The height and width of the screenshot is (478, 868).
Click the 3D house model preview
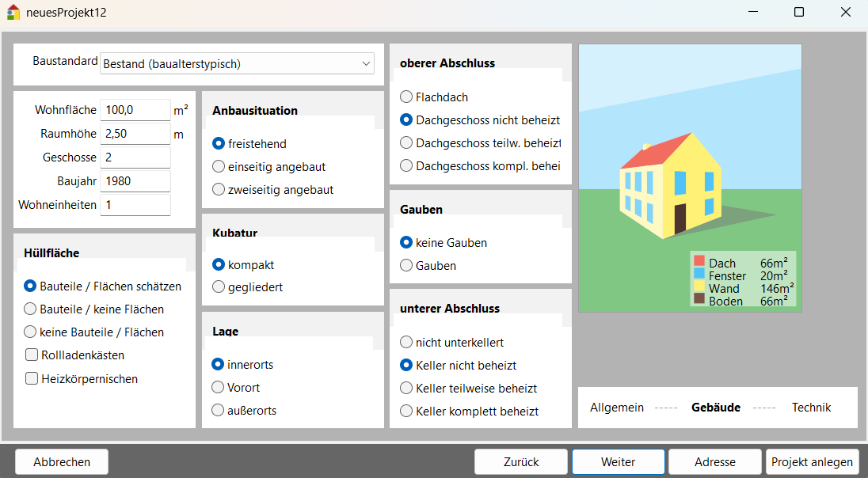tap(668, 187)
